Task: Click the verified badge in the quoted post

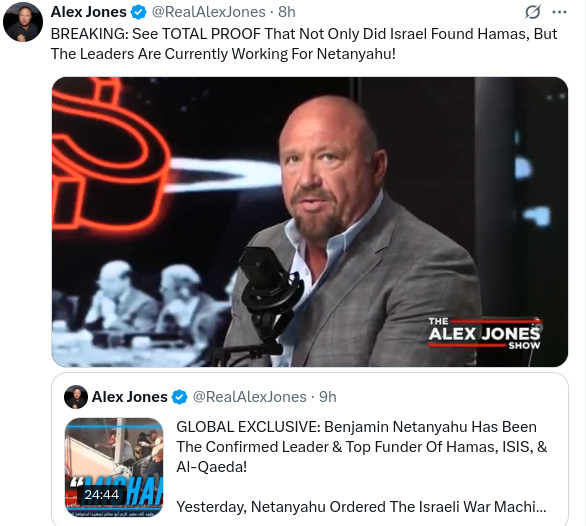Action: click(179, 397)
